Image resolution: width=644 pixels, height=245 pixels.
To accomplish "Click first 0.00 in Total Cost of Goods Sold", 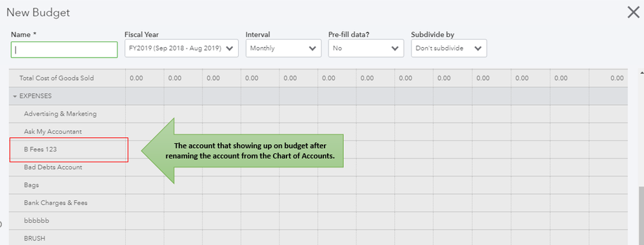I will (136, 78).
